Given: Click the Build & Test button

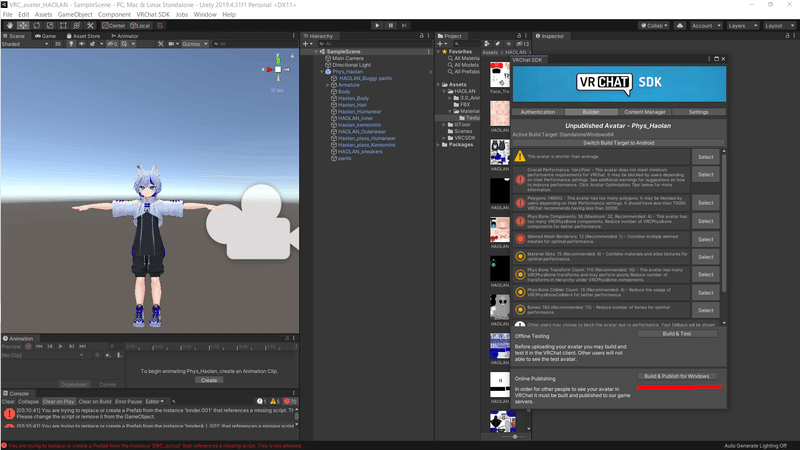Looking at the screenshot, I should [677, 334].
